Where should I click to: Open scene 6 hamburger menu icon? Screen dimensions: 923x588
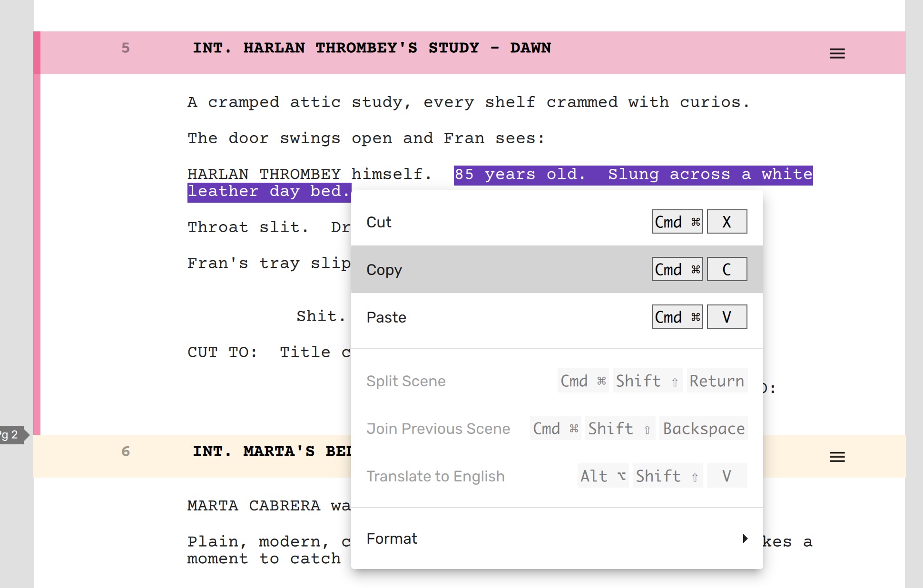(x=837, y=457)
